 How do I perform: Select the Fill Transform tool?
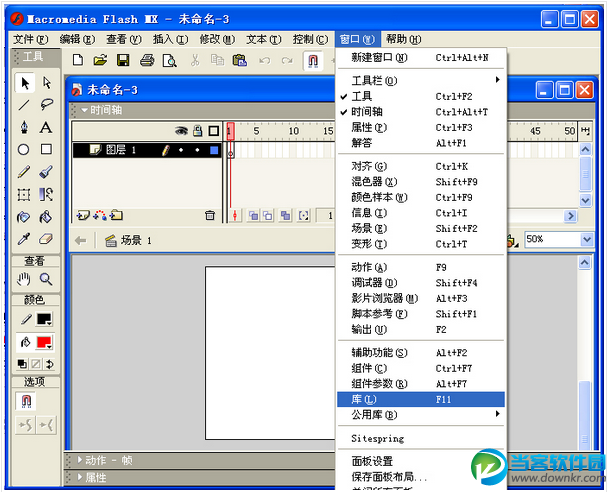point(46,194)
